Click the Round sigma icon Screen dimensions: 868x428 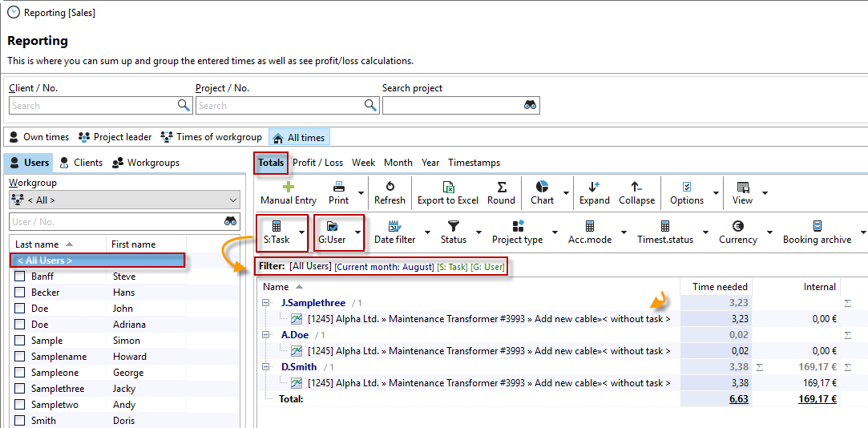[x=502, y=187]
